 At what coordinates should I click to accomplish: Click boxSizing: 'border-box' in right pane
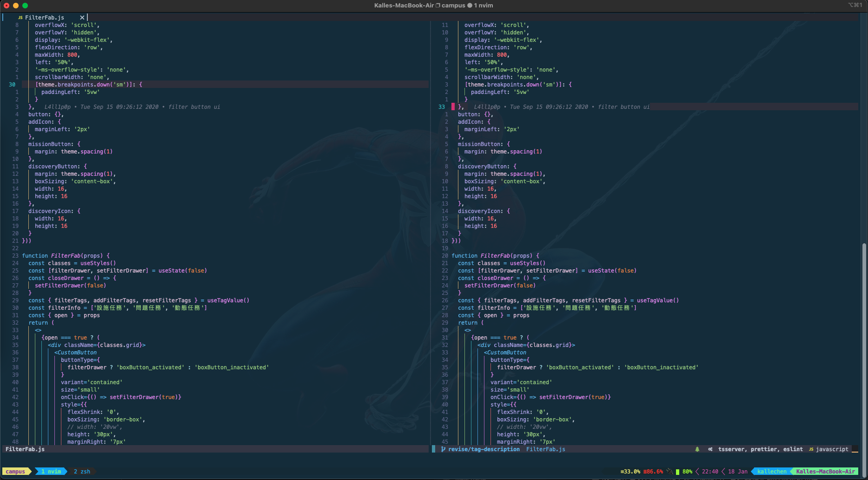tap(535, 420)
